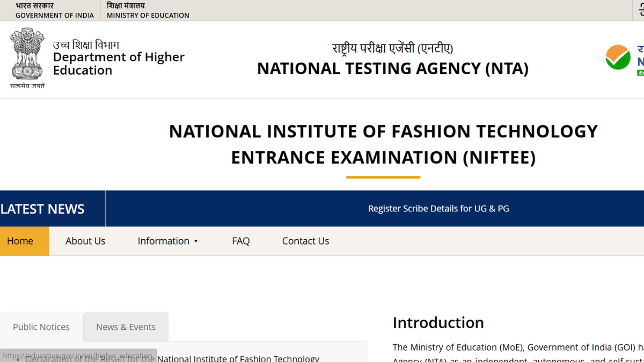644x362 pixels.
Task: Click the NIFTEE entrance examination heading
Action: coord(383,144)
